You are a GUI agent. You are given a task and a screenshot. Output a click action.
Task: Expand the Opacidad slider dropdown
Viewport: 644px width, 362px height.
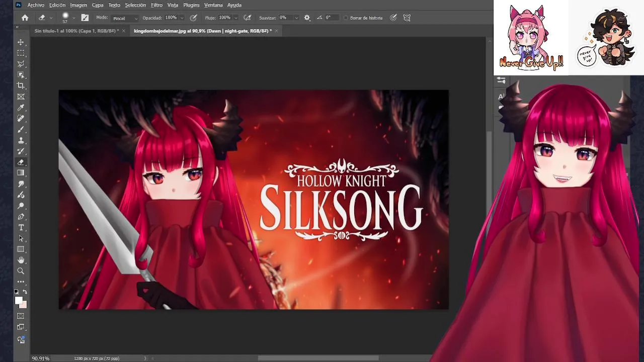coord(182,18)
